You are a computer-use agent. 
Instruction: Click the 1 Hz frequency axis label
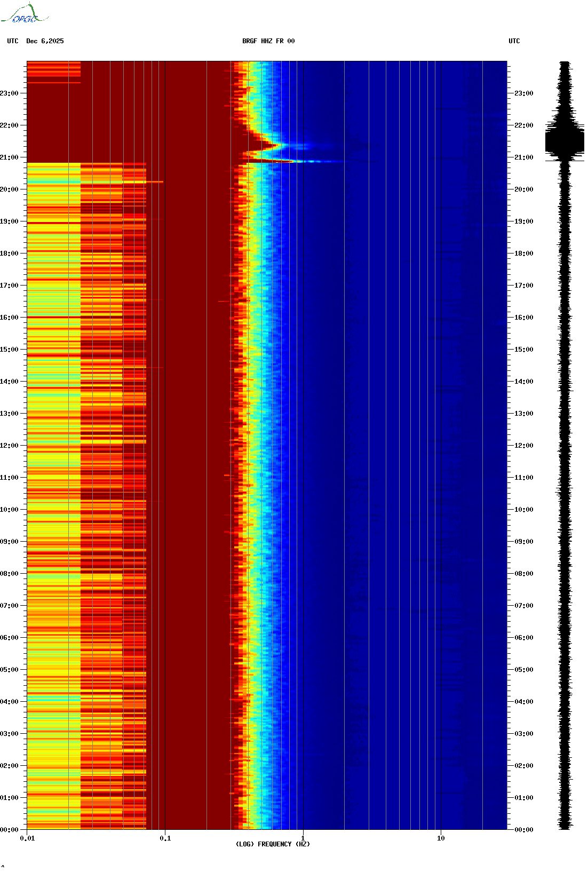[303, 838]
